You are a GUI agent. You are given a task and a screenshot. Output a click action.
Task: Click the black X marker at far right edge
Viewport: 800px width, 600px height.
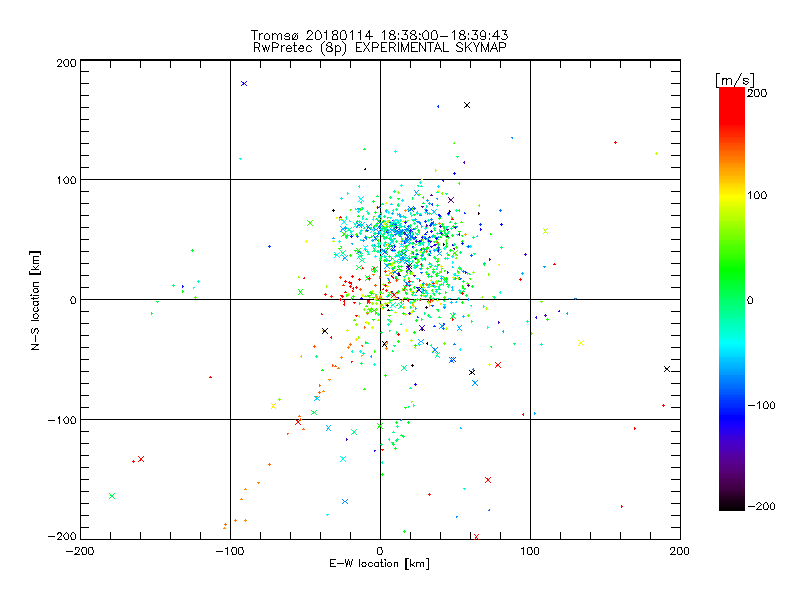pyautogui.click(x=667, y=369)
